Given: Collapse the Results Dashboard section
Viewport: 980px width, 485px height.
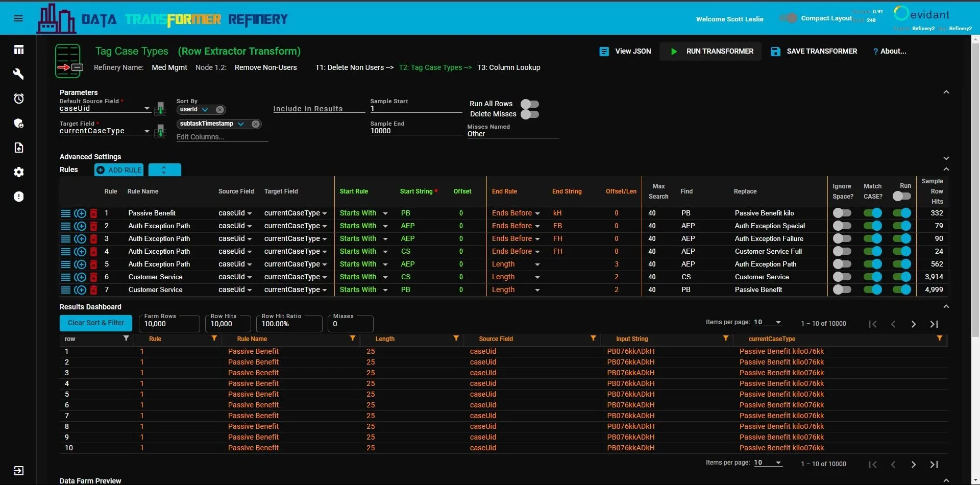Looking at the screenshot, I should tap(946, 307).
